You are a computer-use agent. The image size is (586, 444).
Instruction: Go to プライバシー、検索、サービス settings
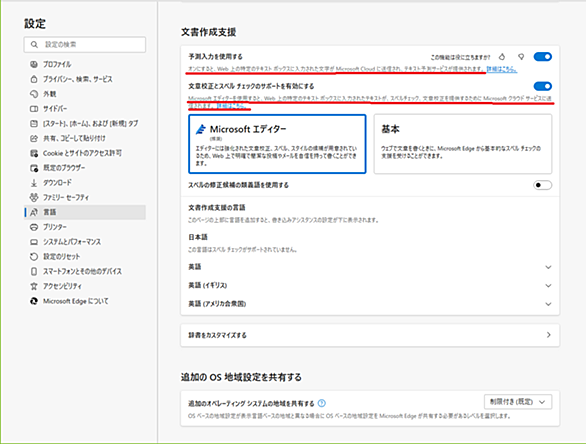pos(85,79)
